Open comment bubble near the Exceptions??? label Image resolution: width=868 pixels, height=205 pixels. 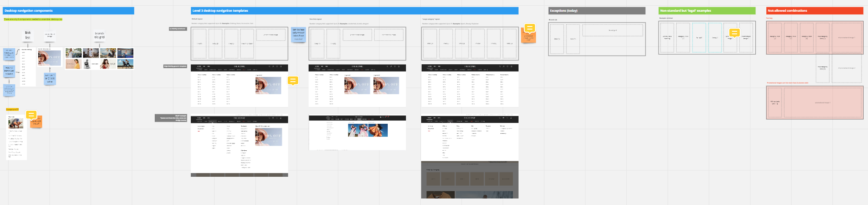click(x=31, y=115)
